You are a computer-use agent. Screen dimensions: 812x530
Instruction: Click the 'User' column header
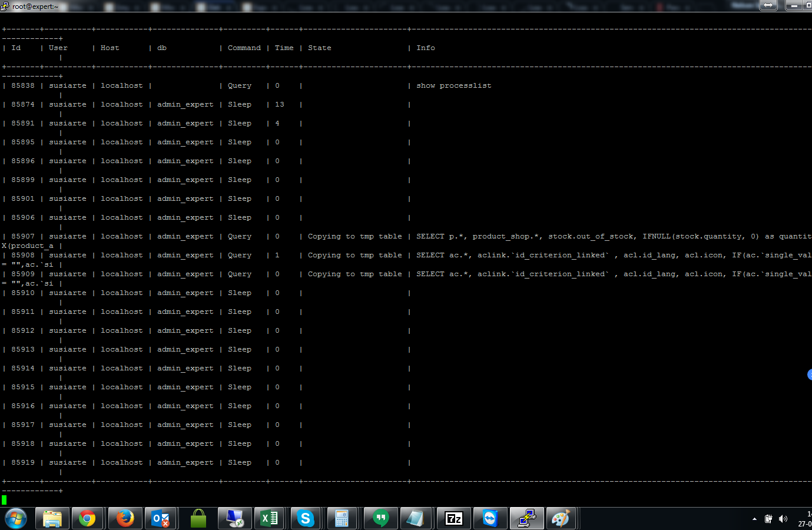(x=58, y=48)
